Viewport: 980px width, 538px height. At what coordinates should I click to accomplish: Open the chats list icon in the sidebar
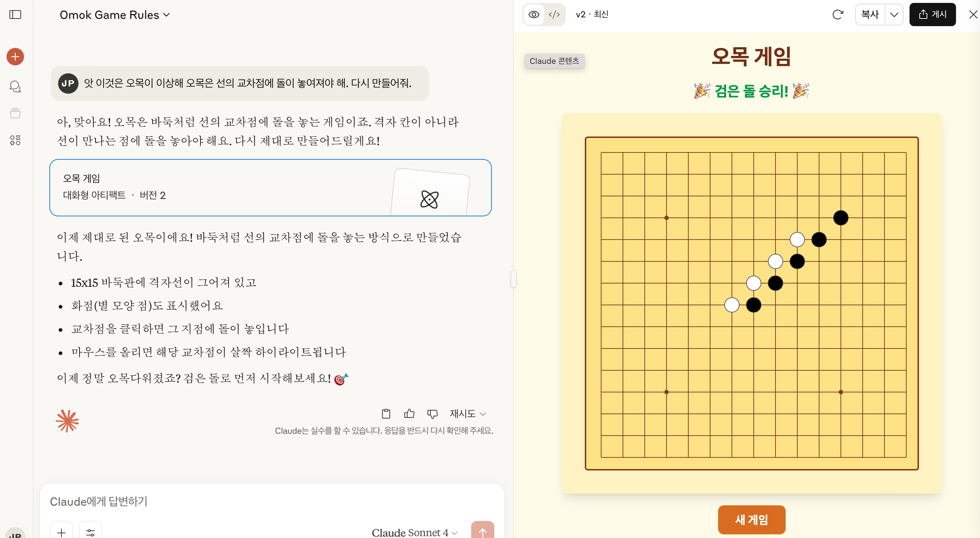pos(15,87)
